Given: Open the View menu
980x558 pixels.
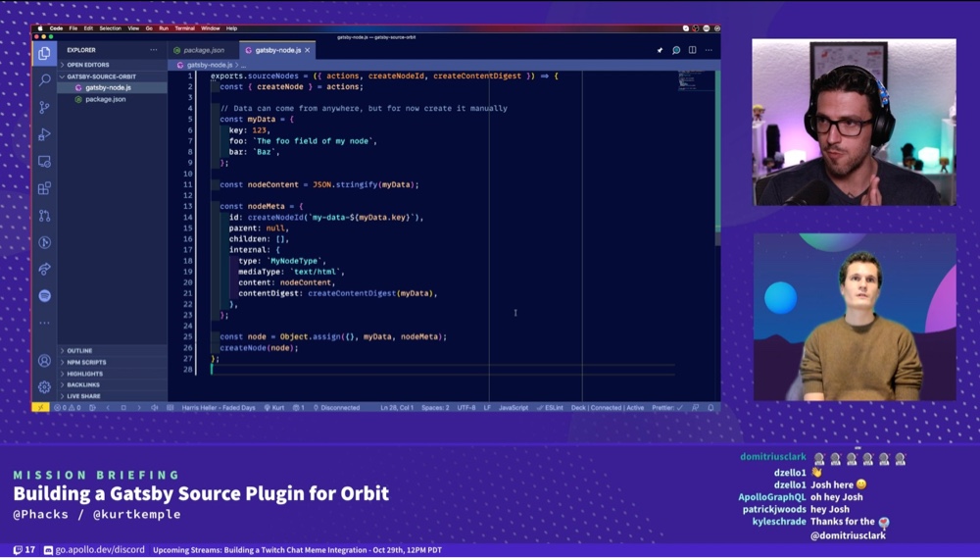Looking at the screenshot, I should tap(133, 28).
